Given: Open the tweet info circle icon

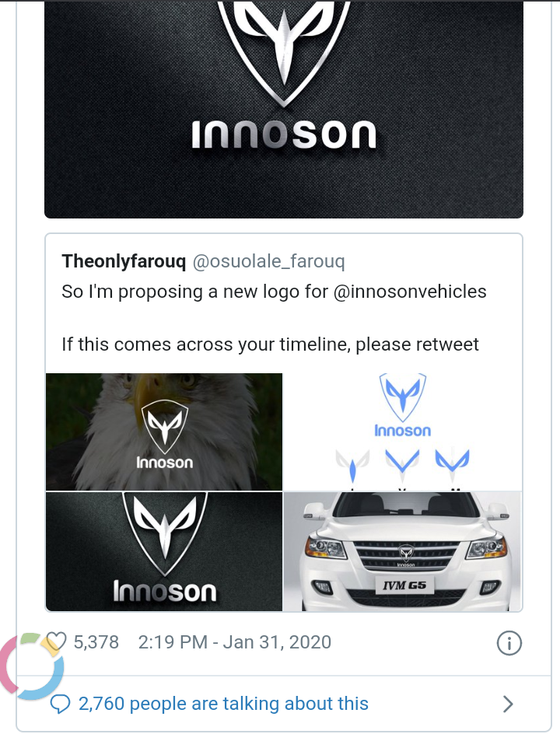Looking at the screenshot, I should point(509,643).
